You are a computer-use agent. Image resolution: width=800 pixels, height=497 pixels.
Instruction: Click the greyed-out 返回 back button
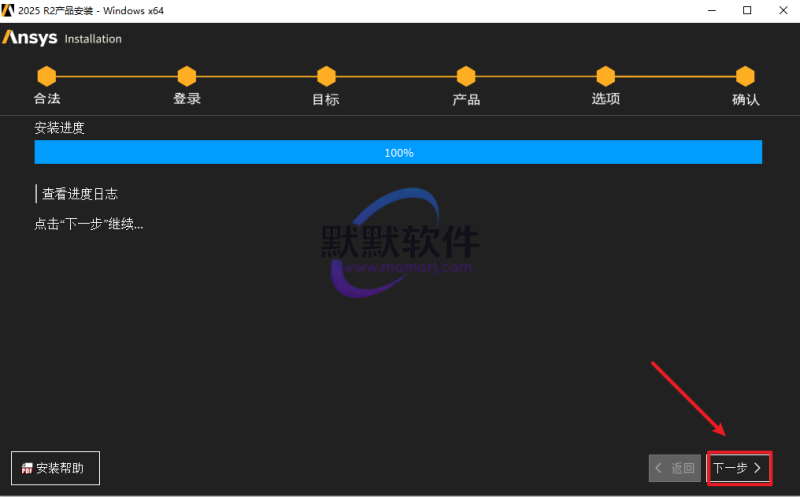pos(674,468)
